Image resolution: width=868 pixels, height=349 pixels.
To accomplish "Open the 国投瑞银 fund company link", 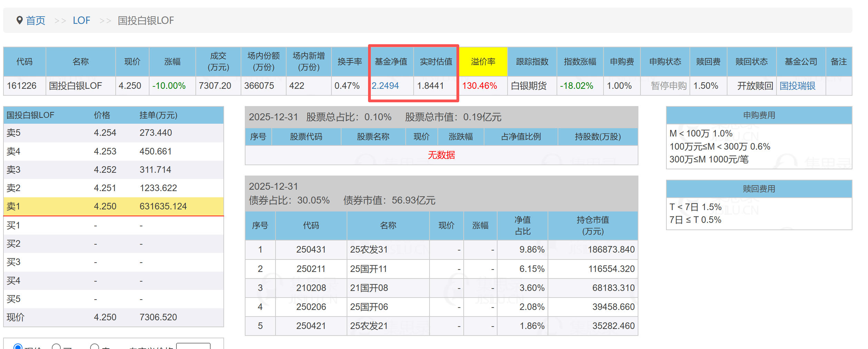I will point(797,86).
